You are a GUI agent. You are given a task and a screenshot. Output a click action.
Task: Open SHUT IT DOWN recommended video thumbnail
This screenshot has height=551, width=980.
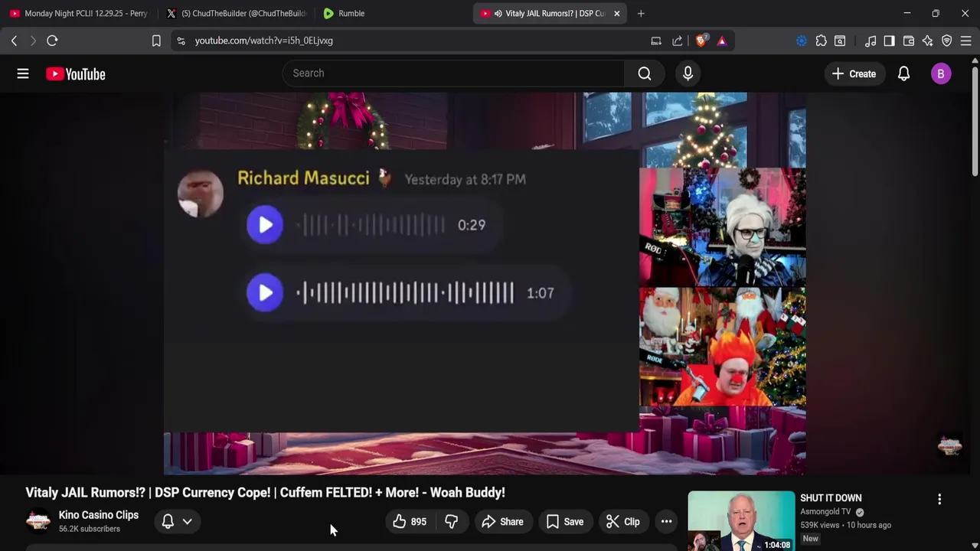(x=741, y=521)
